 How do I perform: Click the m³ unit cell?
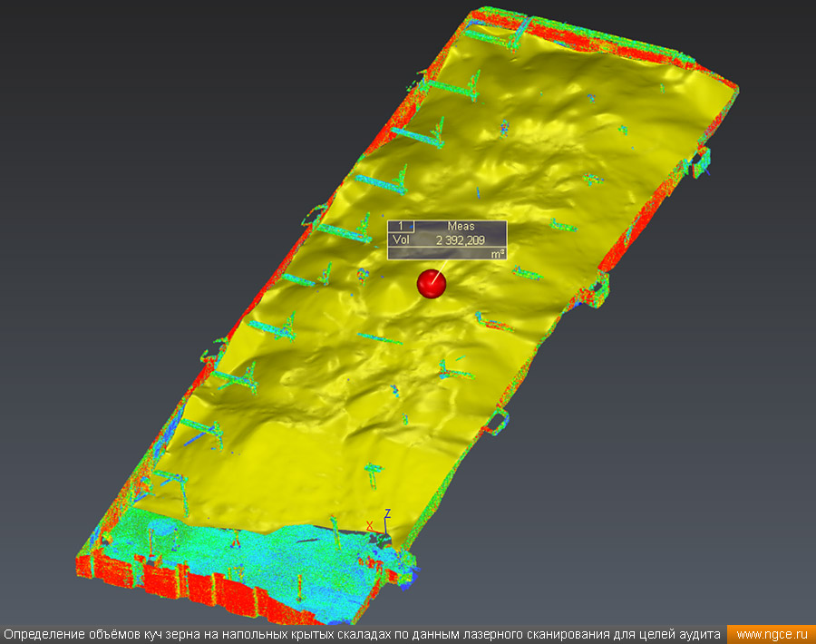tap(497, 255)
